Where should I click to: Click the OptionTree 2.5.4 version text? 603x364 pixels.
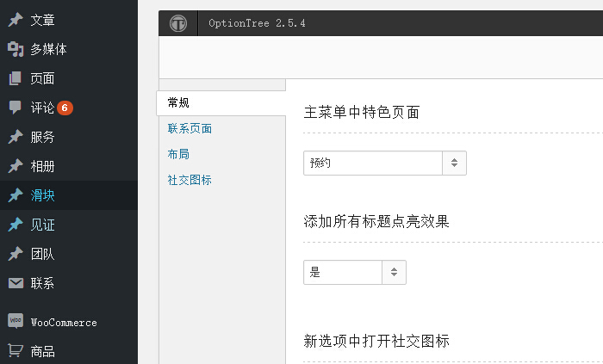[x=257, y=23]
